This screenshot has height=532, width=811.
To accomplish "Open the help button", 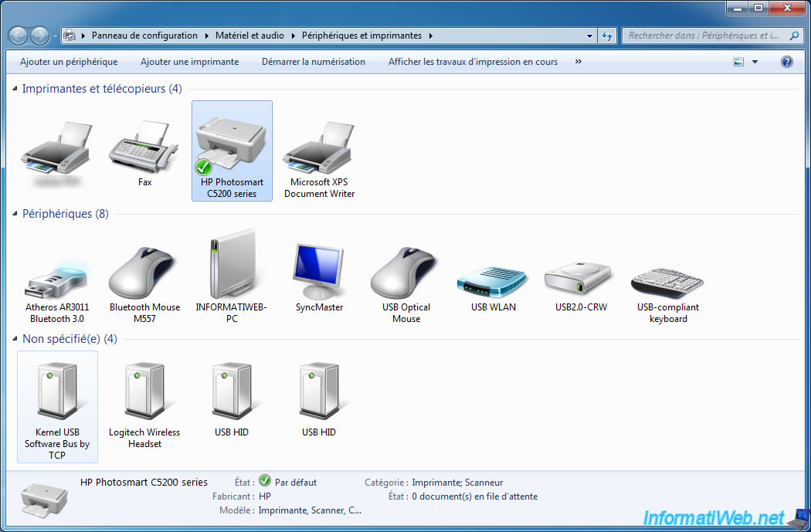I will pyautogui.click(x=786, y=62).
